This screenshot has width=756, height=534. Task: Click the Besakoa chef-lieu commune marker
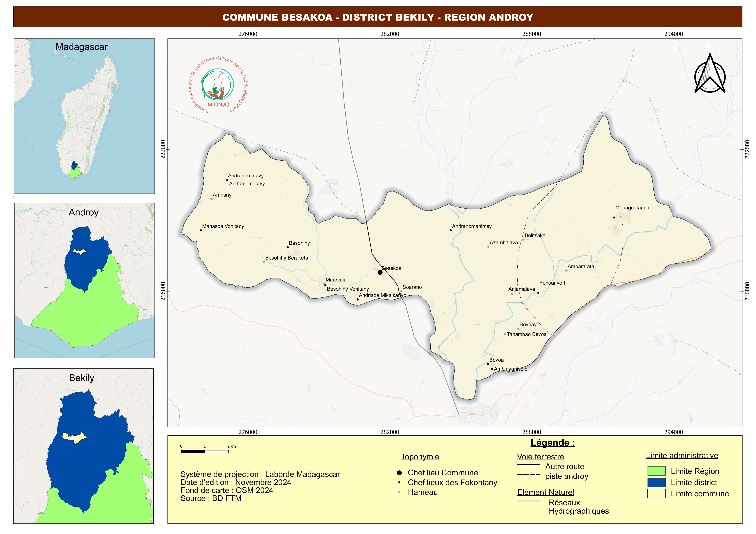tap(380, 272)
